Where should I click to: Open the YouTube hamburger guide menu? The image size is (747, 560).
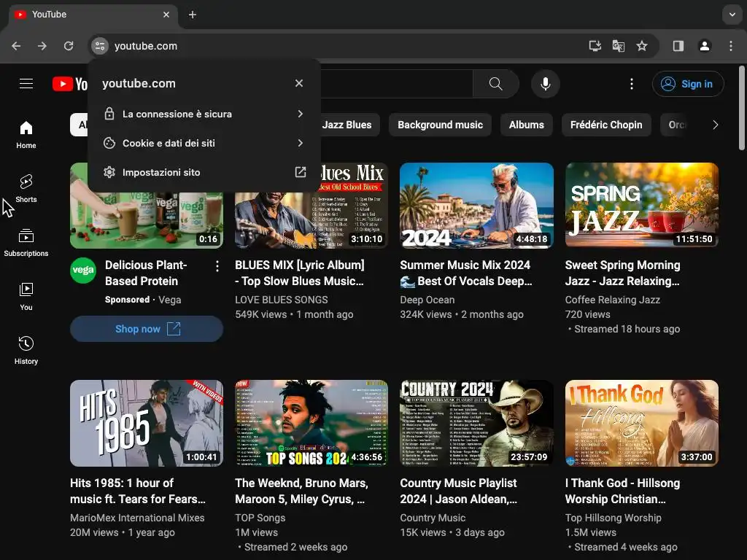point(26,84)
